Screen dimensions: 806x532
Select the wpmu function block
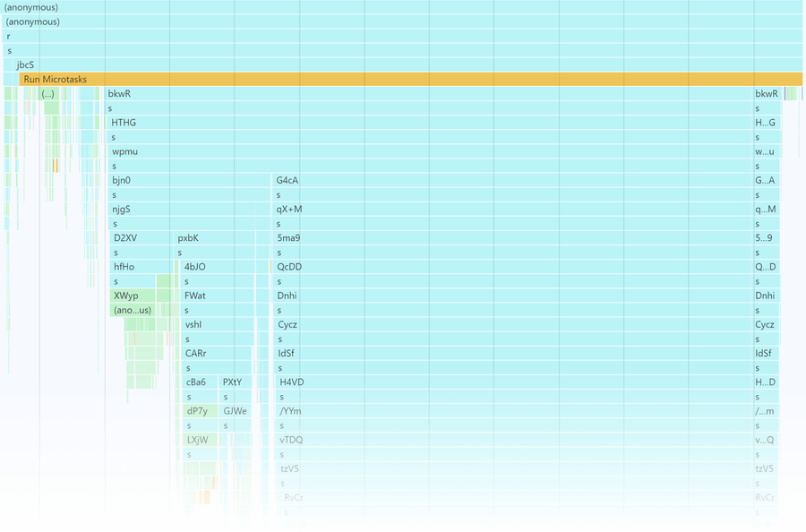[430, 151]
